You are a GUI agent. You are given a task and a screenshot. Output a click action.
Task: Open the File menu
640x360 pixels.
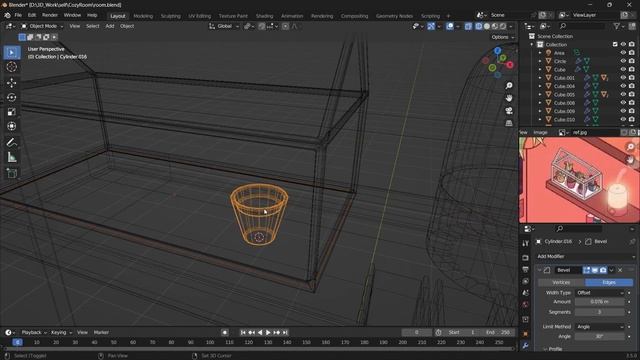click(x=18, y=15)
